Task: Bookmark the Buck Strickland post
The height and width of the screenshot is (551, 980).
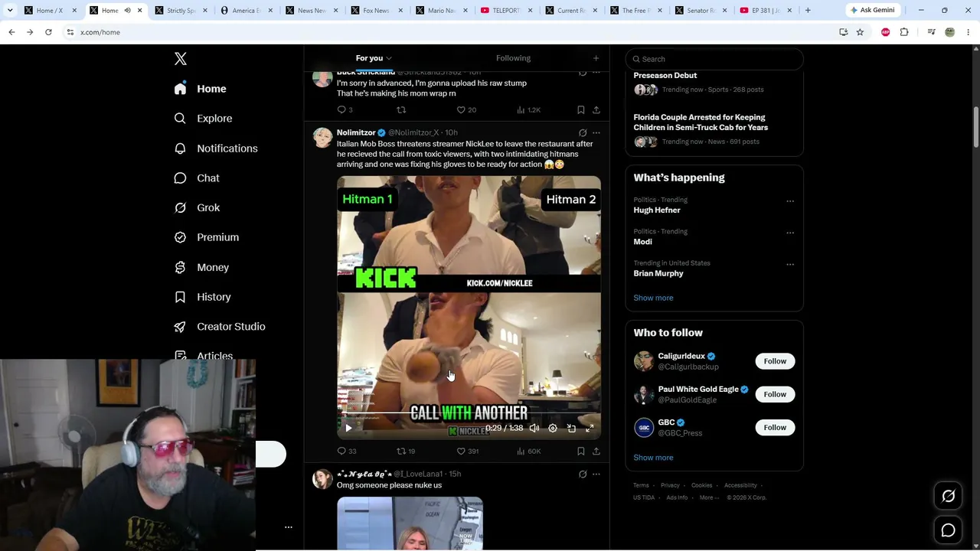Action: coord(581,110)
